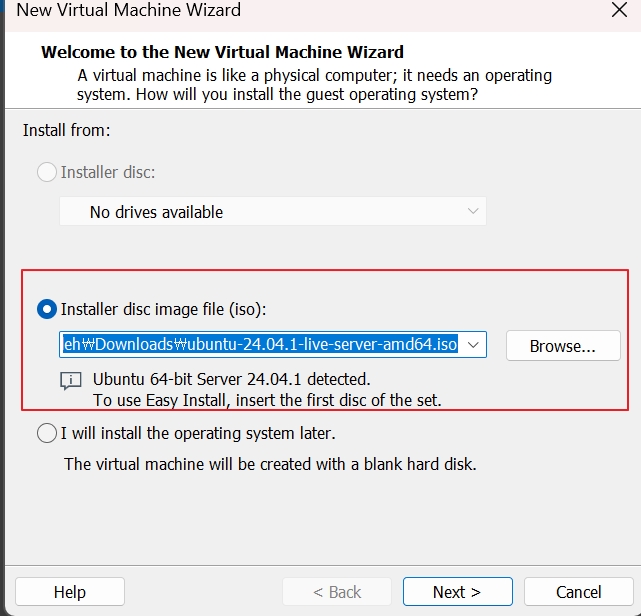Open Help for the wizard
Viewport: 641px width, 616px height.
coord(70,591)
